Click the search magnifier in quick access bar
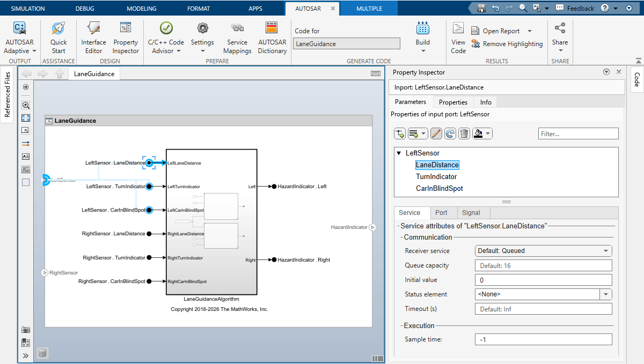This screenshot has height=364, width=644. point(523,8)
